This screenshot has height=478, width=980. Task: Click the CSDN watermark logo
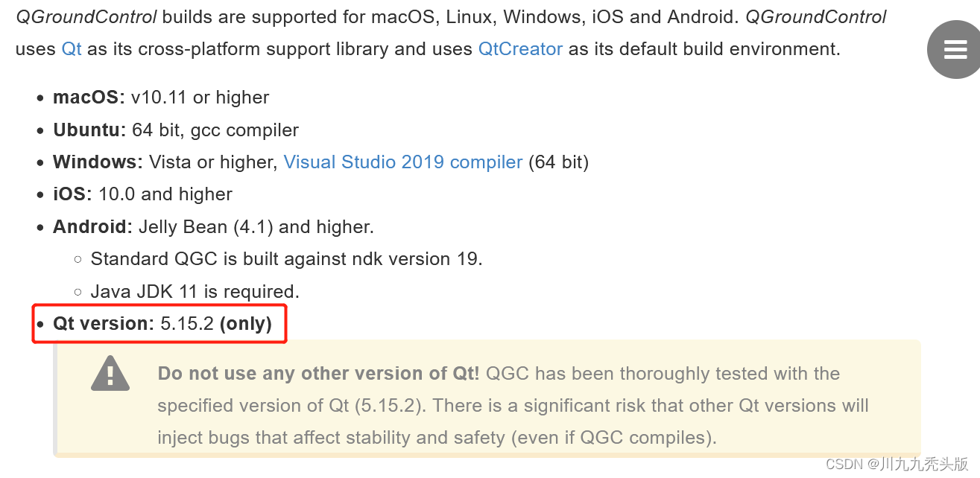pyautogui.click(x=846, y=463)
